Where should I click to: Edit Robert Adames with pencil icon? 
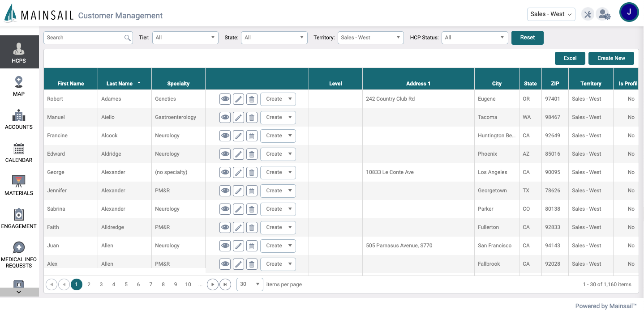[x=239, y=99]
